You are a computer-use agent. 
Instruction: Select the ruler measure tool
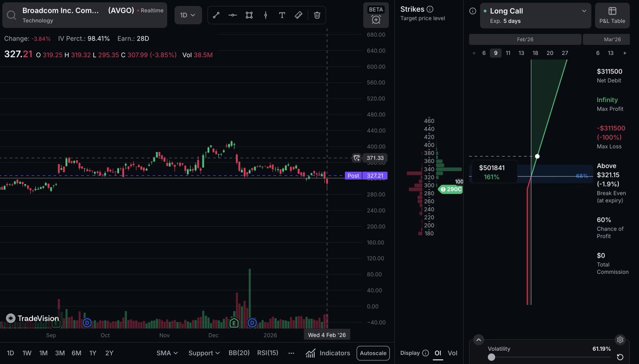click(299, 15)
